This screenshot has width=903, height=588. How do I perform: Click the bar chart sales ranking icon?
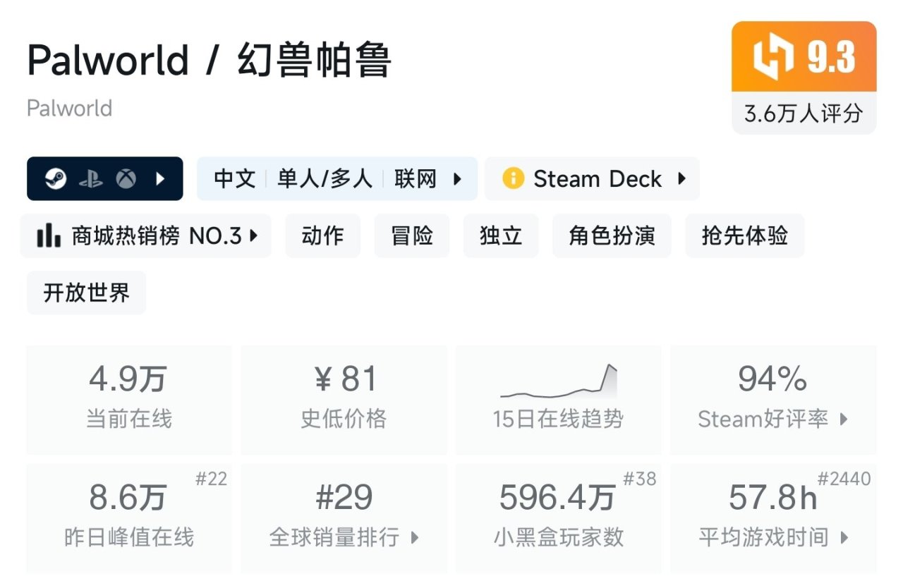pos(49,236)
